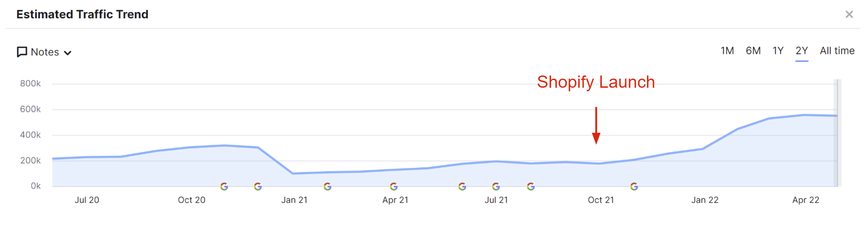
Task: Open the Google update marker after Jan 21
Action: 328,186
